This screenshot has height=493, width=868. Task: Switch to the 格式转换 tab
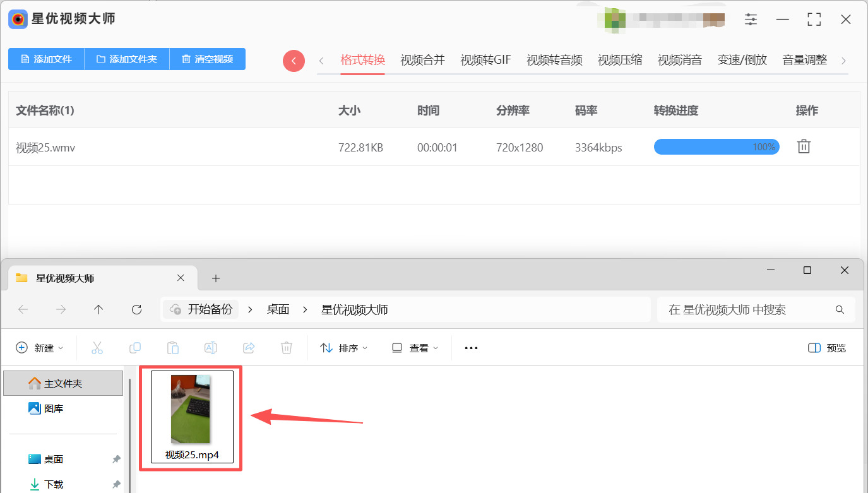click(362, 60)
